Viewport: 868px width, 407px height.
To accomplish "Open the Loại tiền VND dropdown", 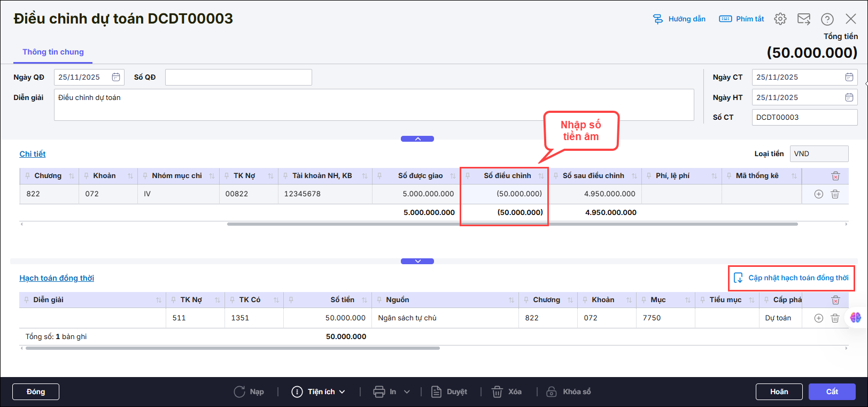I will click(x=819, y=153).
